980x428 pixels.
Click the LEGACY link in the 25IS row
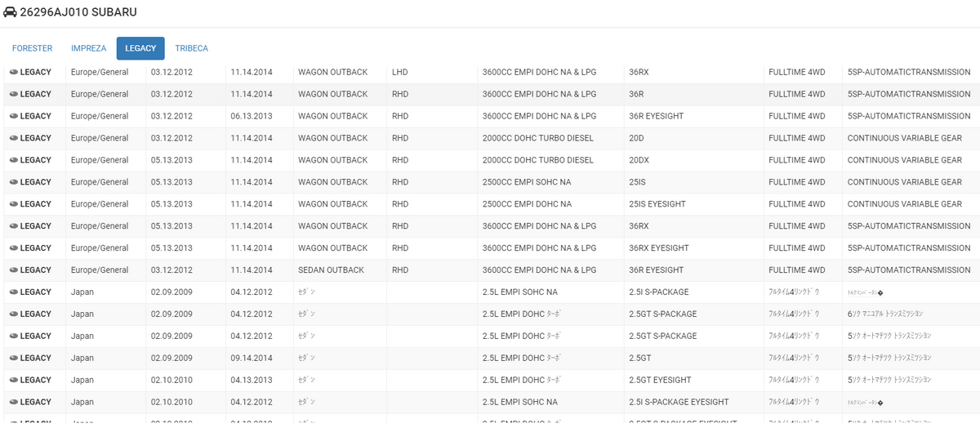(35, 182)
